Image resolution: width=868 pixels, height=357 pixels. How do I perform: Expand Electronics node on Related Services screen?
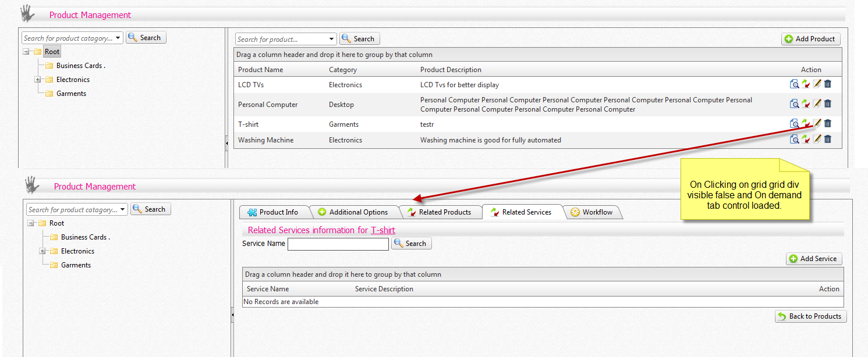(x=42, y=251)
